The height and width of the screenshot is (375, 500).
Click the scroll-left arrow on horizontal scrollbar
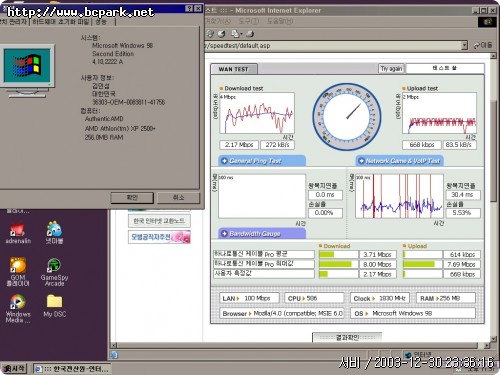(x=114, y=345)
